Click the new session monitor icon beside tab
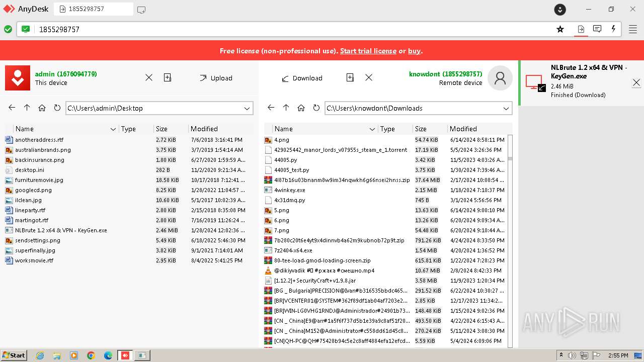Screen dimensions: 644x362 [141, 10]
